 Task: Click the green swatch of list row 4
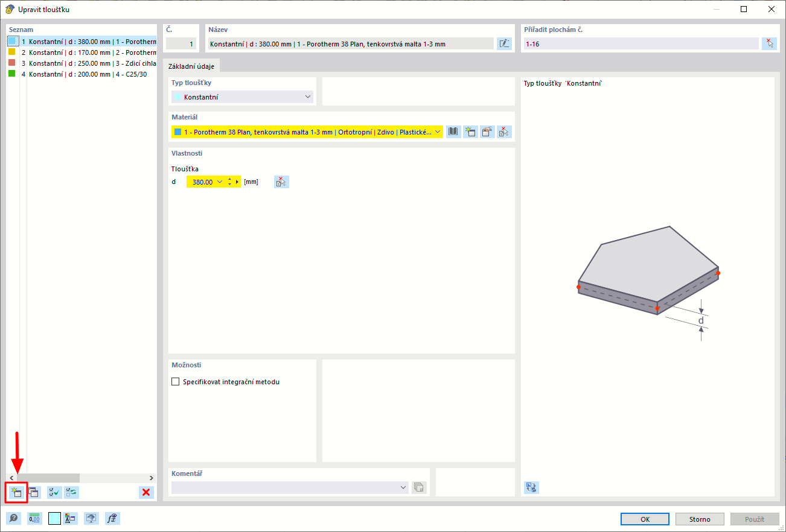tap(11, 74)
